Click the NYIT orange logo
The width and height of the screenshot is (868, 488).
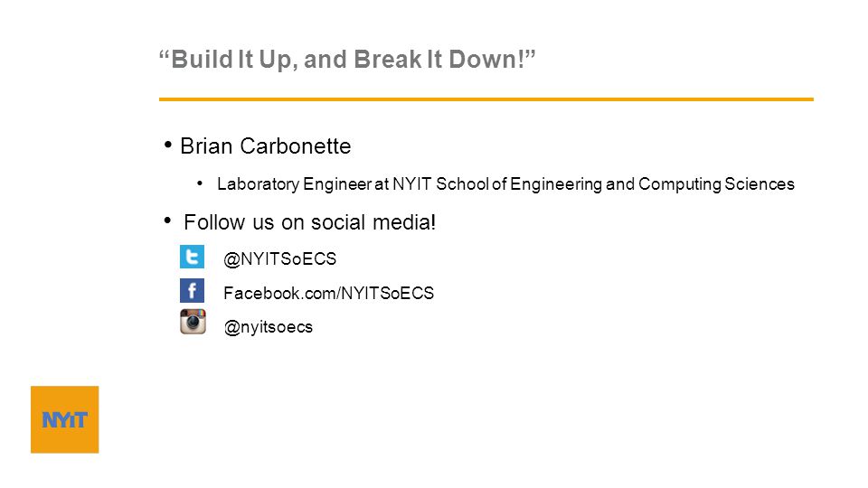click(x=65, y=419)
